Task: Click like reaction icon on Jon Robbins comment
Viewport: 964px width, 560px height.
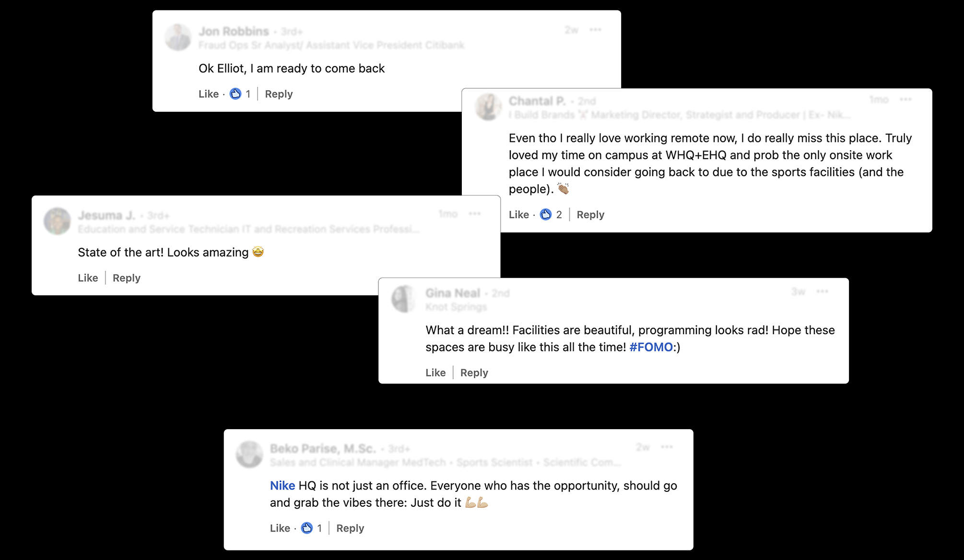Action: (x=235, y=94)
